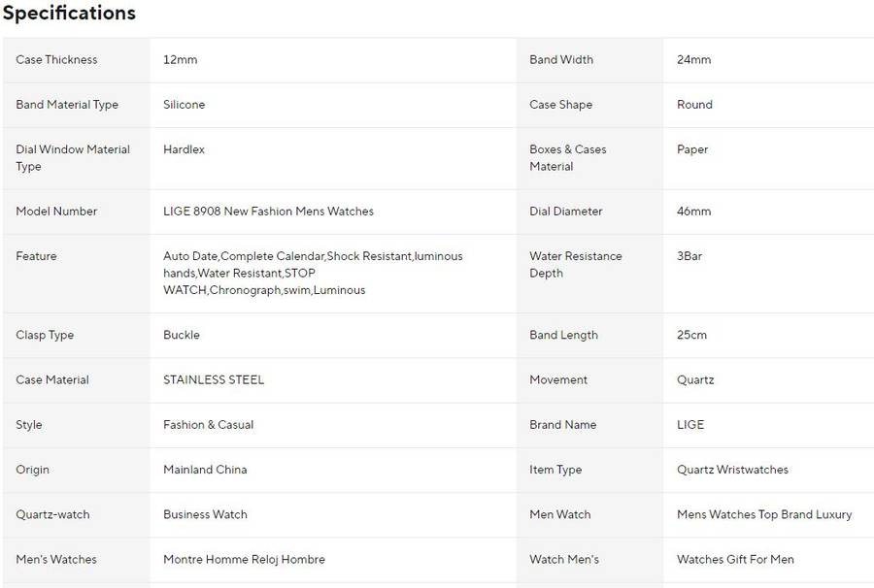Image resolution: width=874 pixels, height=588 pixels.
Task: Click the Hardlex dial window value
Action: (184, 149)
